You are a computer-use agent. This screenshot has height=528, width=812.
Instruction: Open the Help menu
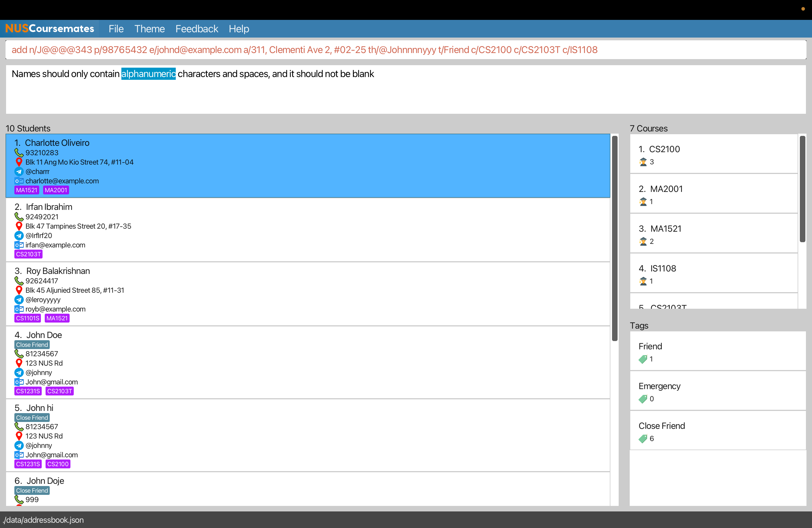point(239,29)
